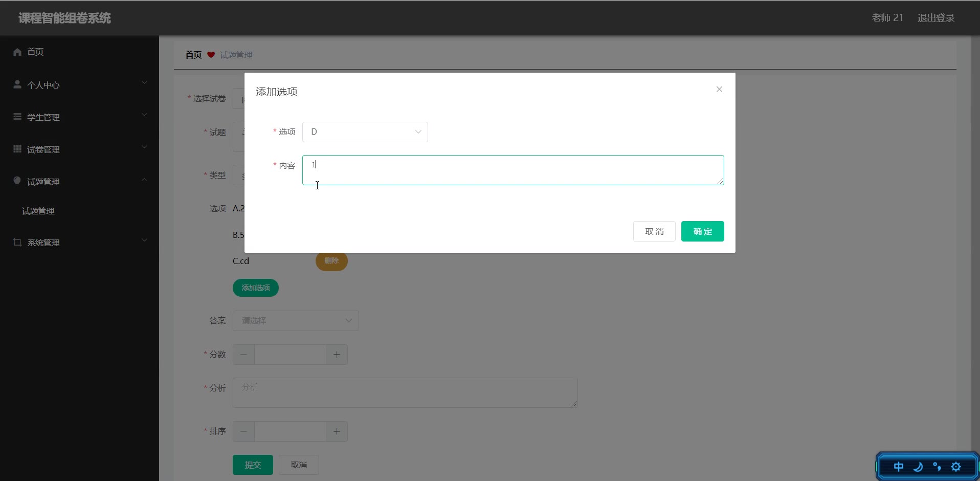Click the 添加选项 green button

[256, 288]
